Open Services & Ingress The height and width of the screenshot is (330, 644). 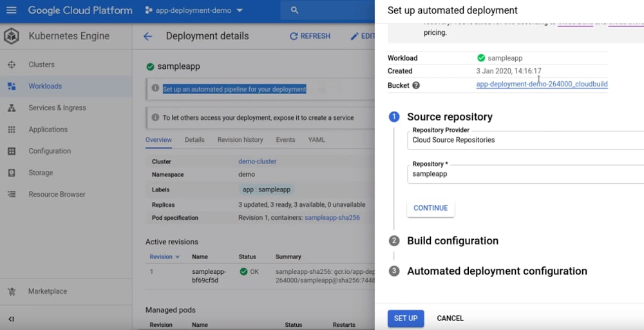pos(57,108)
